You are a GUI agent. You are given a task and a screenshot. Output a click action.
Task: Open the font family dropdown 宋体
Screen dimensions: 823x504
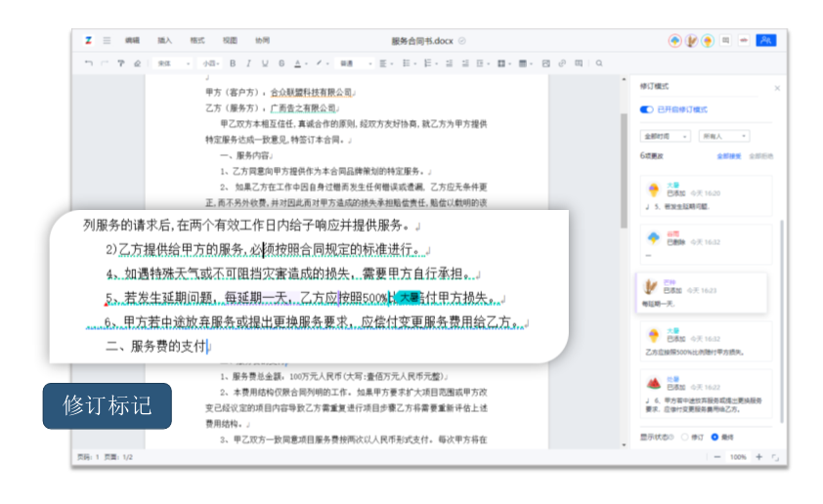coord(173,63)
